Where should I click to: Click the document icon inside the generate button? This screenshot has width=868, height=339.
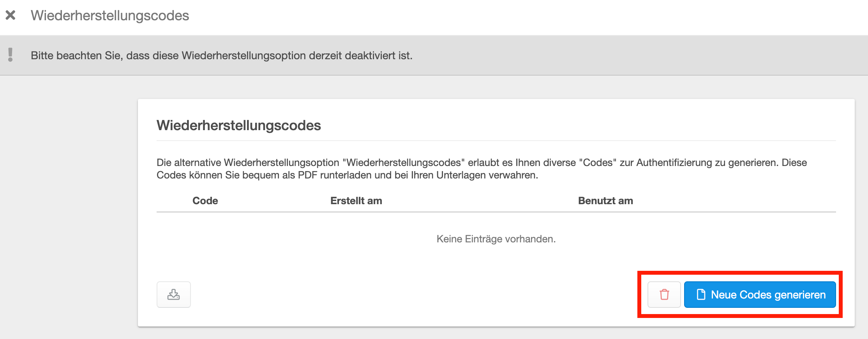(701, 295)
